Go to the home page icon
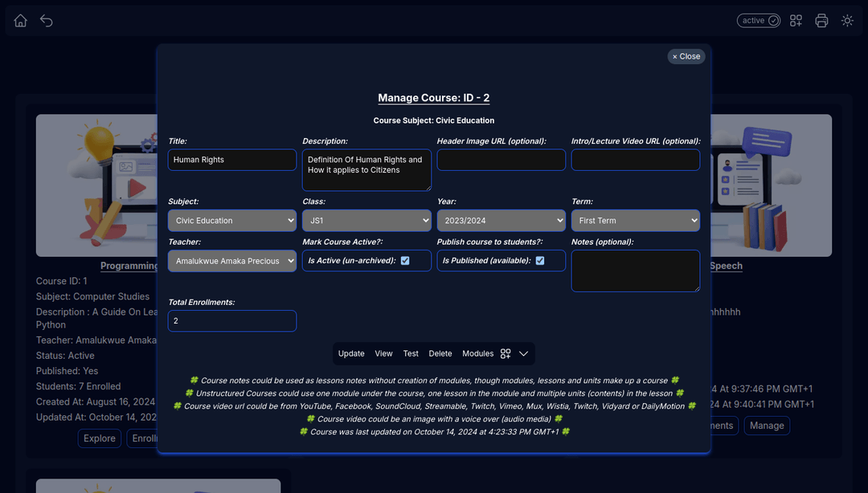This screenshot has width=868, height=493. pyautogui.click(x=21, y=21)
